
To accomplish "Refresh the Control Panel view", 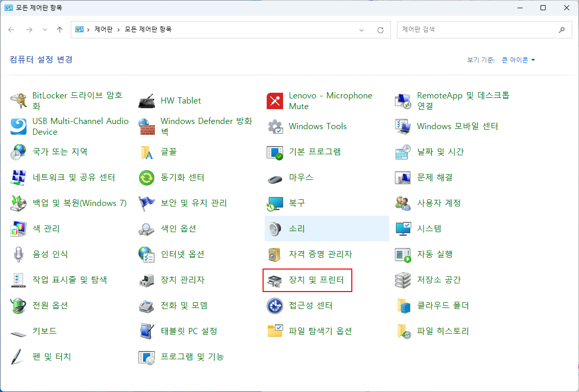I will pos(381,30).
